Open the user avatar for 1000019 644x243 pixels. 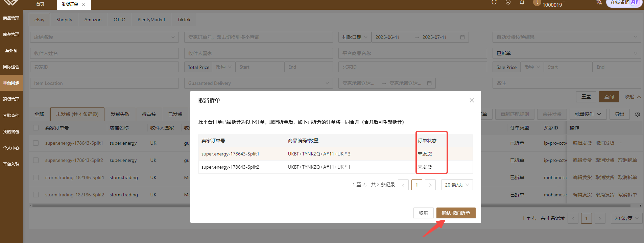(x=537, y=2)
